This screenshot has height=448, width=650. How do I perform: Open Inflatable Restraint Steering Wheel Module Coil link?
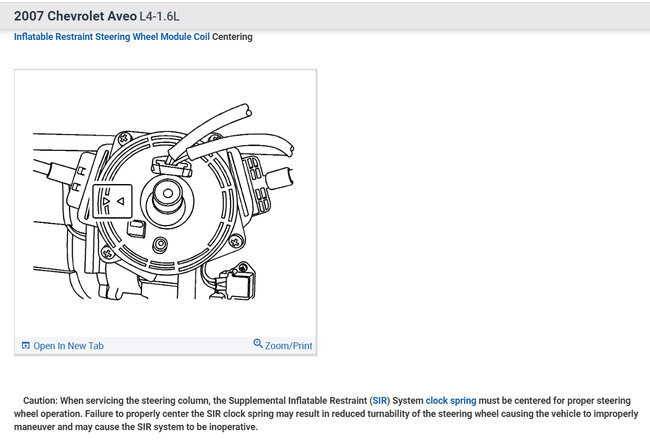[111, 37]
